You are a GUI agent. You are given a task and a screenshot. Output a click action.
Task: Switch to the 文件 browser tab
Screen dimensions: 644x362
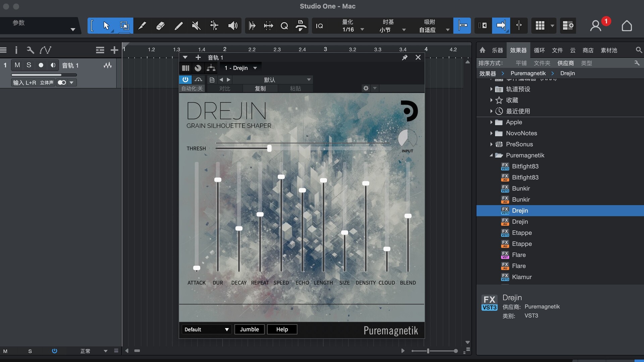(x=557, y=50)
